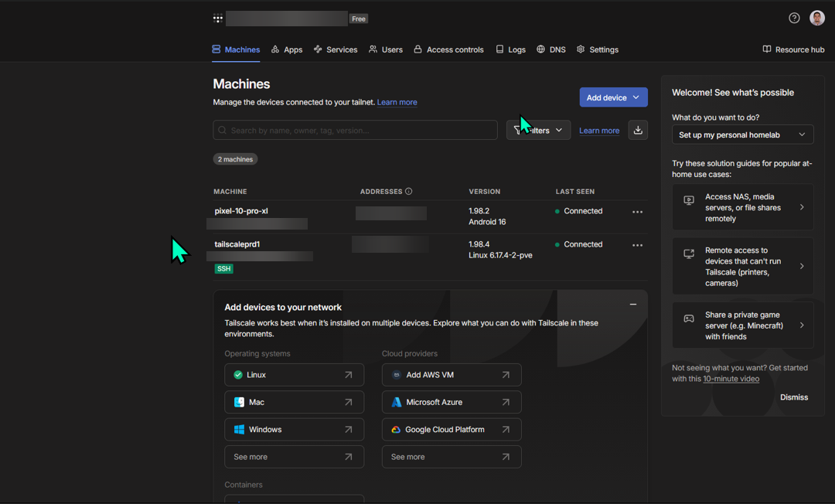Image resolution: width=835 pixels, height=504 pixels.
Task: Open the Google Cloud Platform guide
Action: (452, 430)
